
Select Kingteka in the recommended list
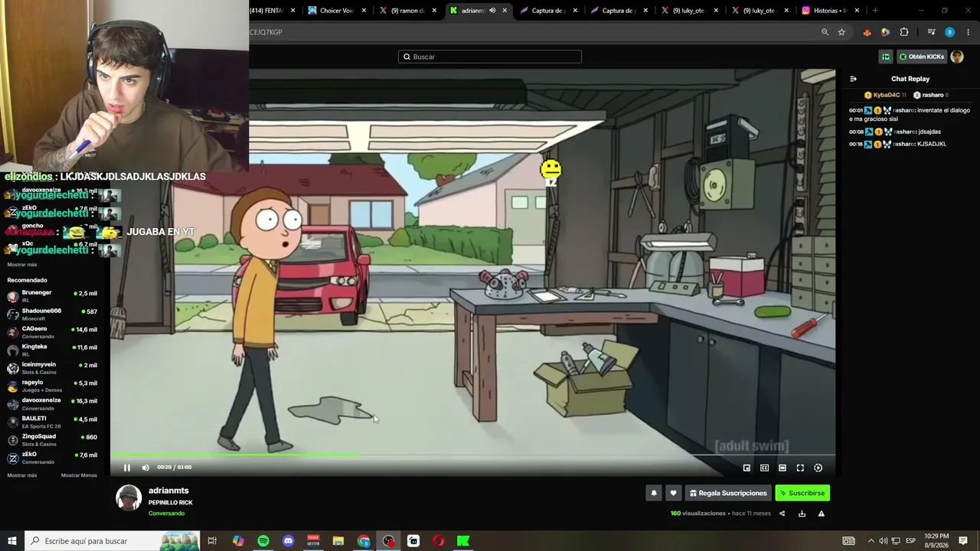pyautogui.click(x=53, y=350)
